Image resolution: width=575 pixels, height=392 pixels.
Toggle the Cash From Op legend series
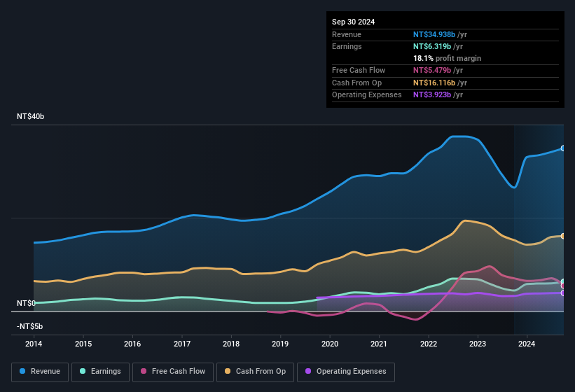[x=255, y=372]
